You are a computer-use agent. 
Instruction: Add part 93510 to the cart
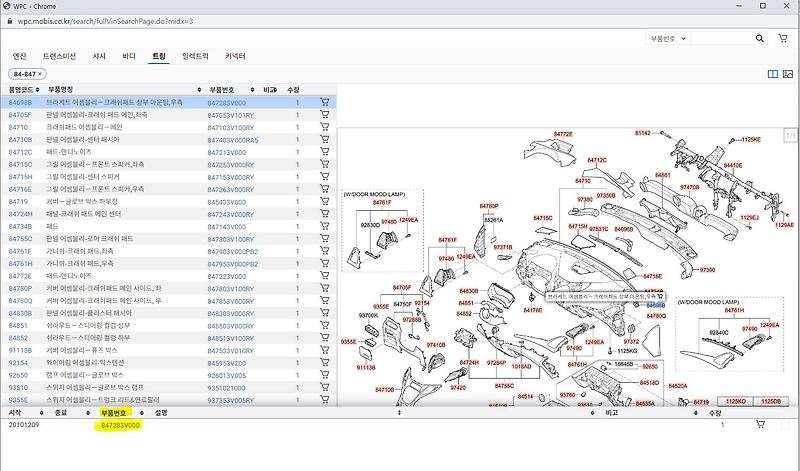point(324,387)
